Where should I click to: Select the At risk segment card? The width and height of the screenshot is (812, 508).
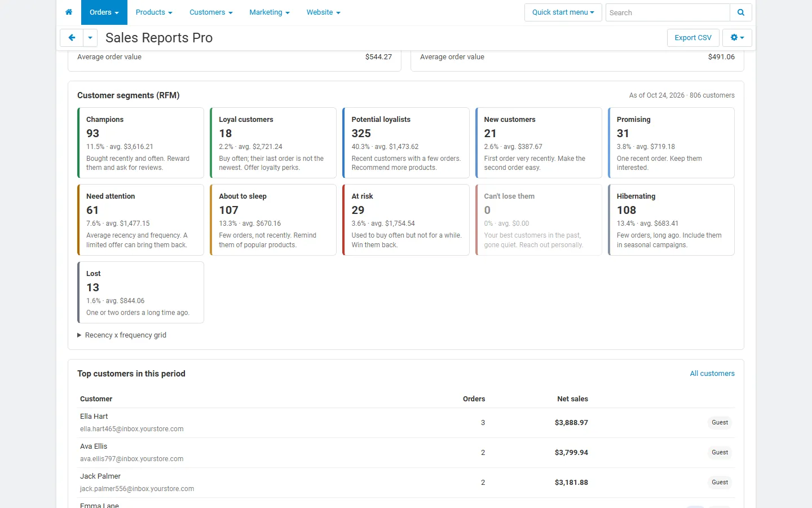point(406,220)
